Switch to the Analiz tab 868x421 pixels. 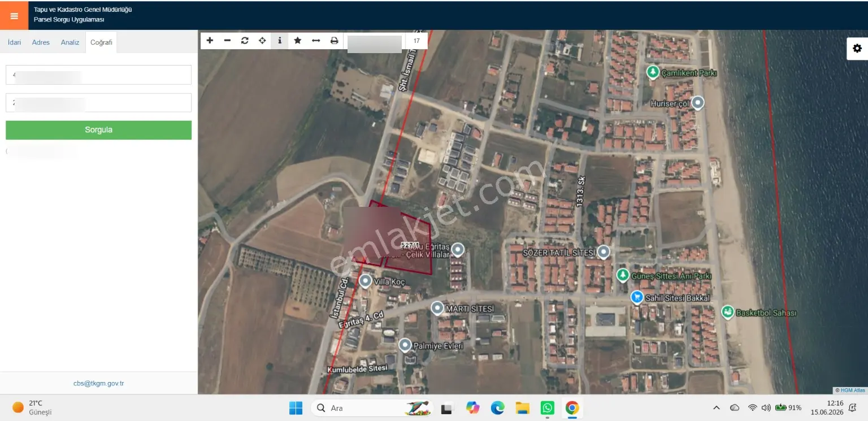click(70, 42)
